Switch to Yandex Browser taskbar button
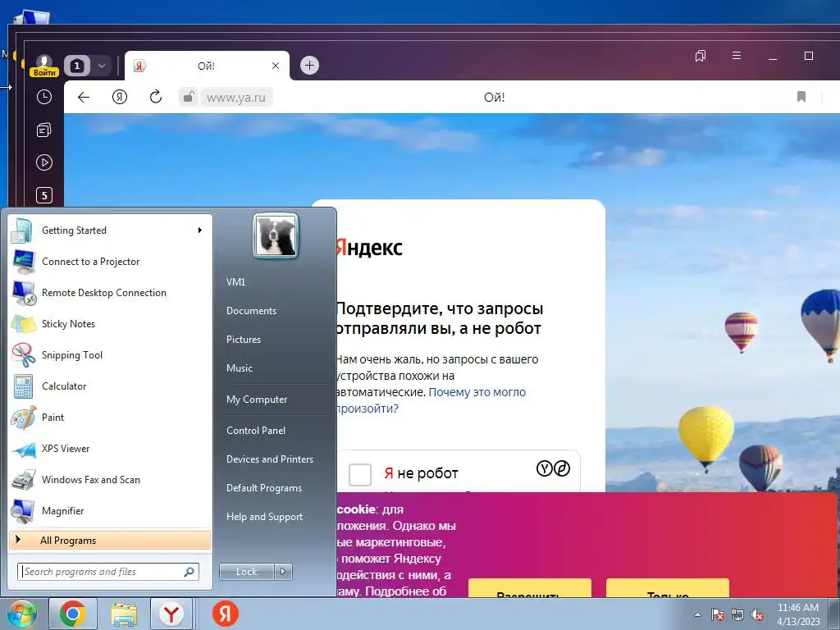This screenshot has height=630, width=840. (x=171, y=614)
